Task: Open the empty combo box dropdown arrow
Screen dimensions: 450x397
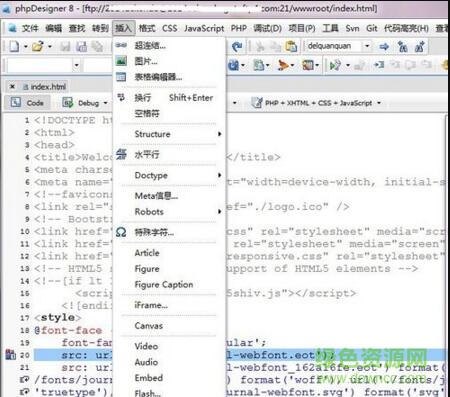Action: click(x=77, y=65)
